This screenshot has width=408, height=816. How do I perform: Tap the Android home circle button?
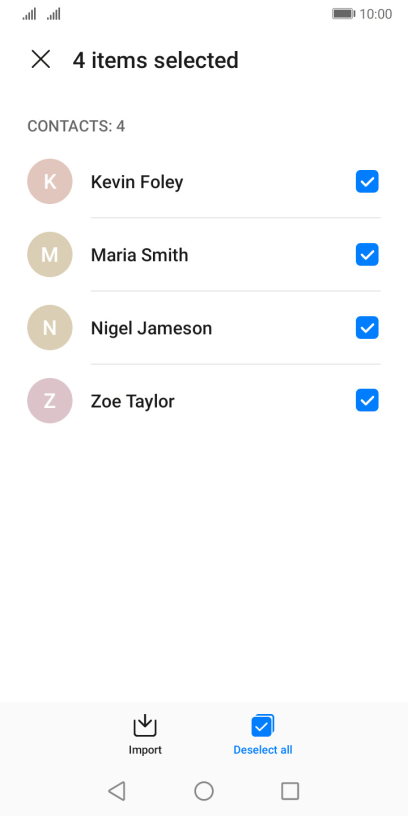point(204,791)
